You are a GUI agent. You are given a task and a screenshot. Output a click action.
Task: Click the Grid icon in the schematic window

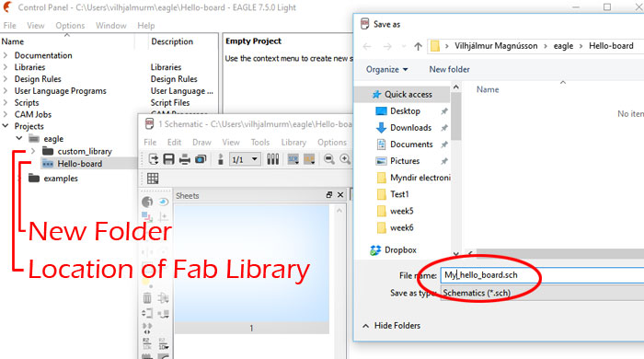[153, 179]
